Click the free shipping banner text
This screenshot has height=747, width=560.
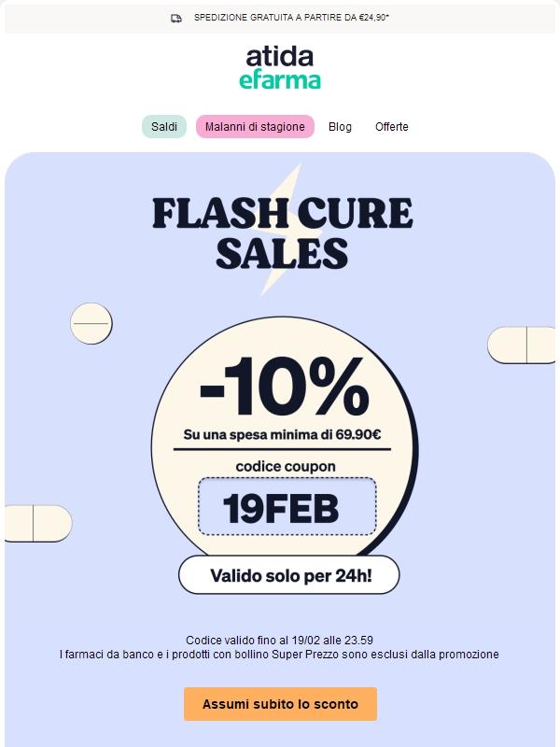click(291, 15)
